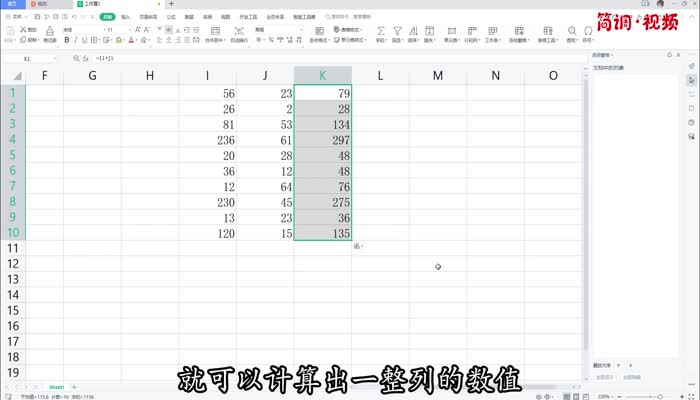700x400 pixels.
Task: Open the 公式 (Formulas) ribbon tab
Action: pos(171,17)
